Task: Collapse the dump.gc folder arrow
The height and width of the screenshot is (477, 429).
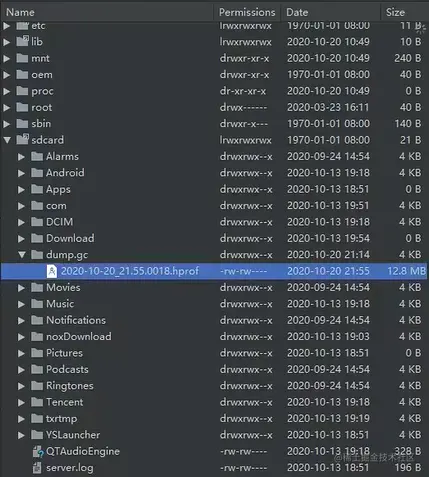Action: click(22, 255)
